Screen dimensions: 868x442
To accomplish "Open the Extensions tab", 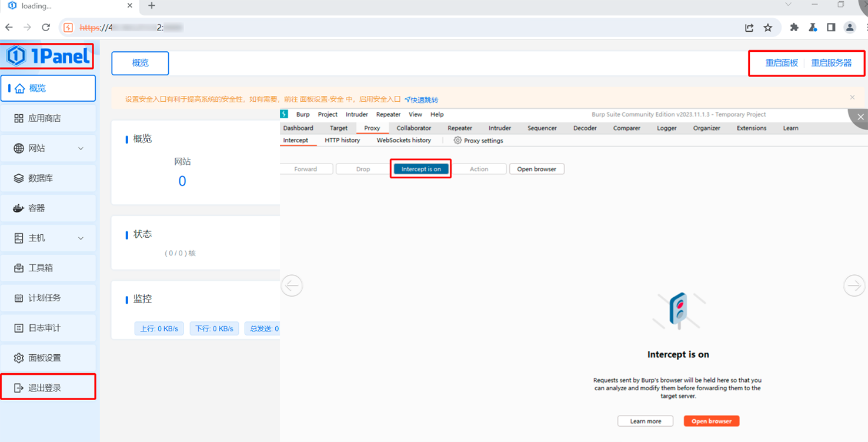I will 752,128.
